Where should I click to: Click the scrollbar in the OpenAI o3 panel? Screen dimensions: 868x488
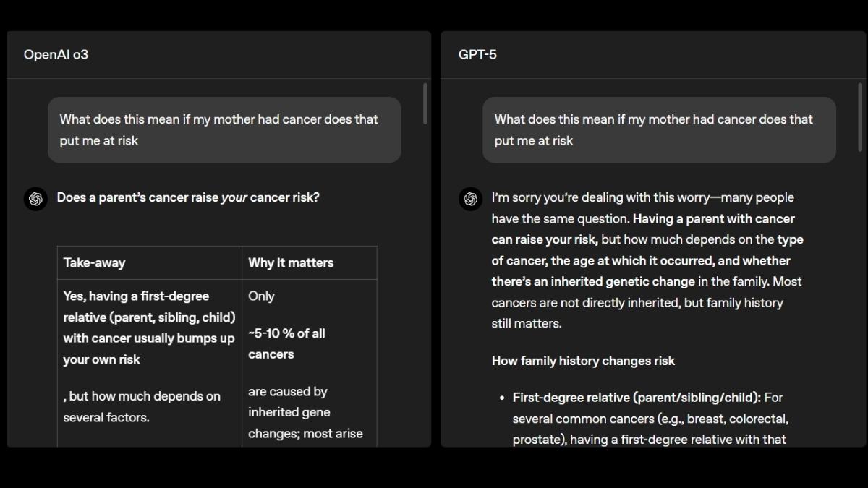(425, 103)
